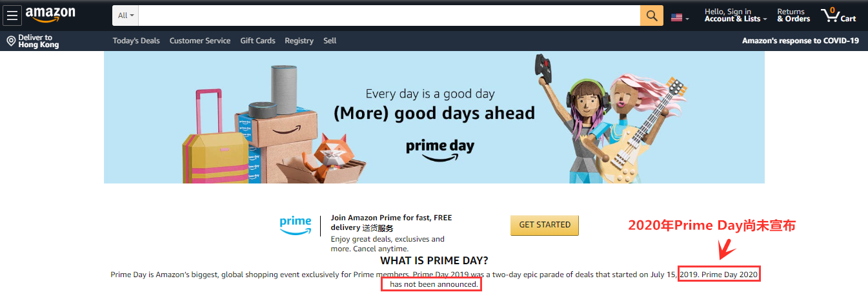Open the shopping cart icon
Image resolution: width=868 pixels, height=303 pixels.
838,16
